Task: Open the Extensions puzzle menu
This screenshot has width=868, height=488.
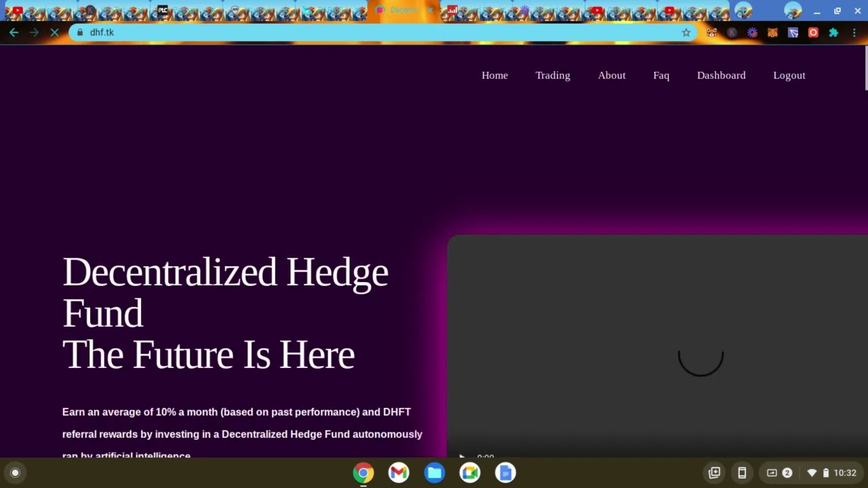Action: click(833, 33)
